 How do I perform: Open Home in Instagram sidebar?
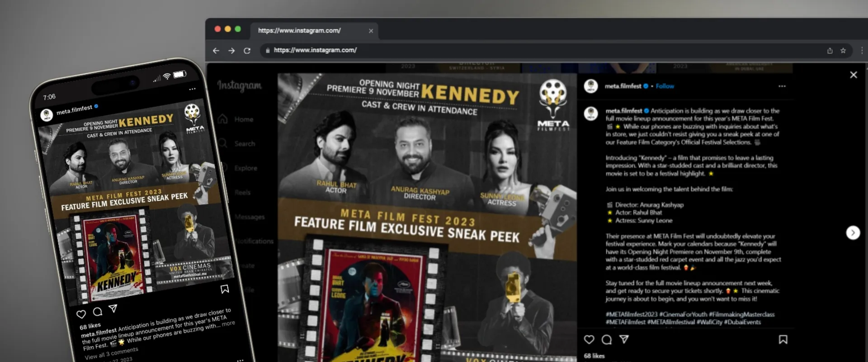(x=236, y=119)
